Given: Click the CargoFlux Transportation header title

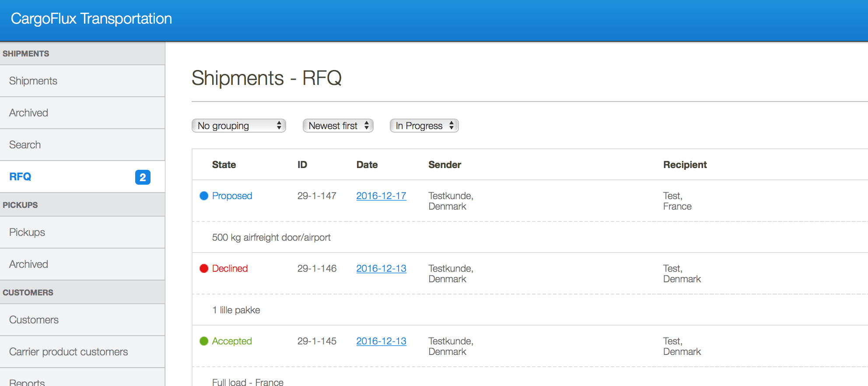Looking at the screenshot, I should point(91,19).
